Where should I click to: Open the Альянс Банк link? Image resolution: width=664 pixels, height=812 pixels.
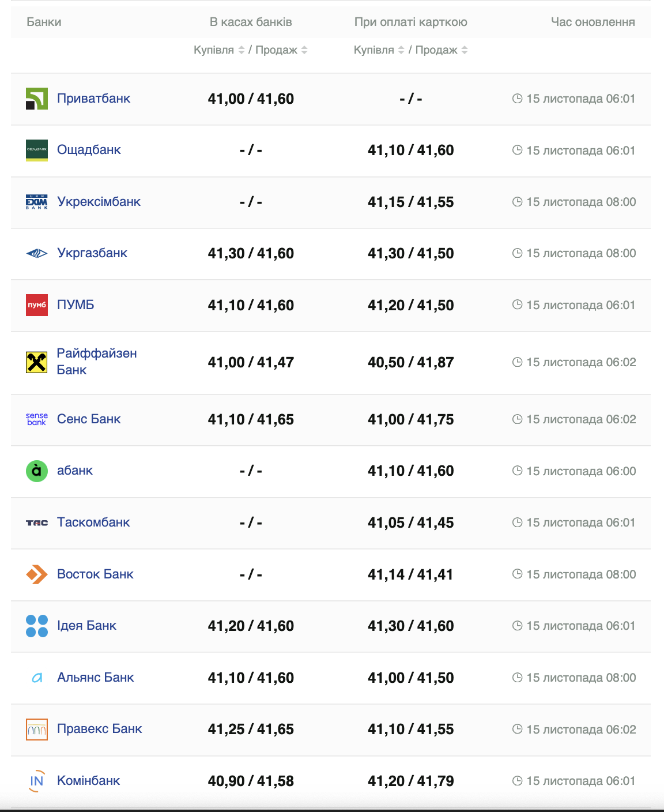[x=95, y=678]
